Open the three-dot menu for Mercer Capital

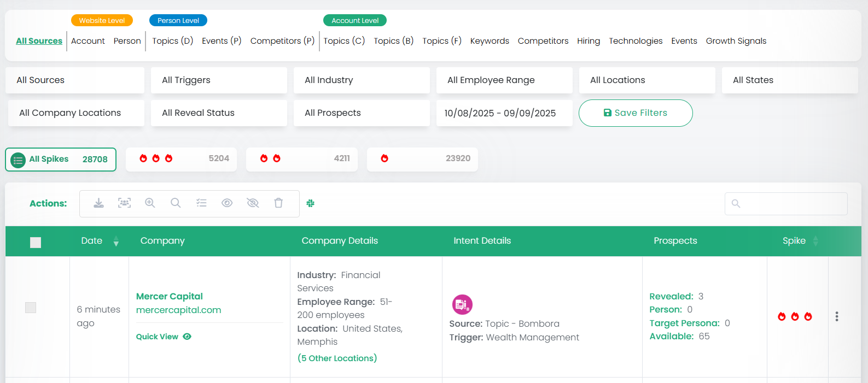pyautogui.click(x=836, y=316)
